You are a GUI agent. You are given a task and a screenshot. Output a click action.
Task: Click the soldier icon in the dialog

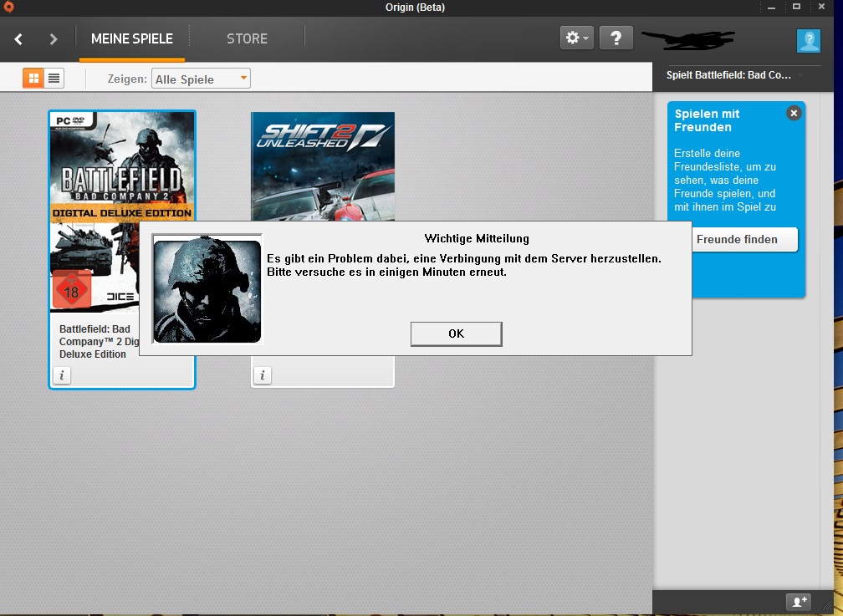pyautogui.click(x=207, y=289)
